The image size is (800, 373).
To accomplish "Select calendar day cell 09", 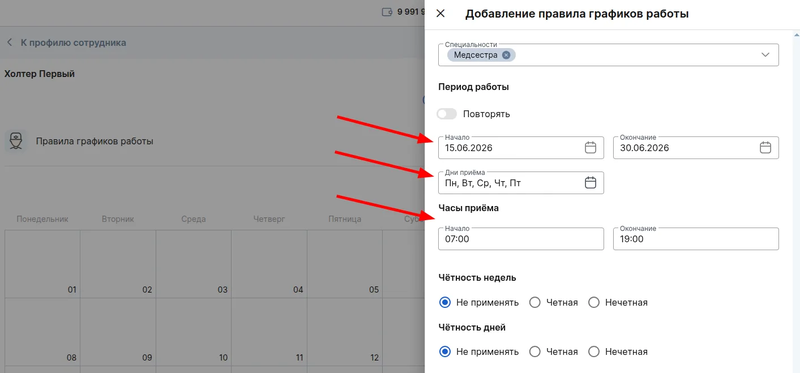I will tap(118, 332).
